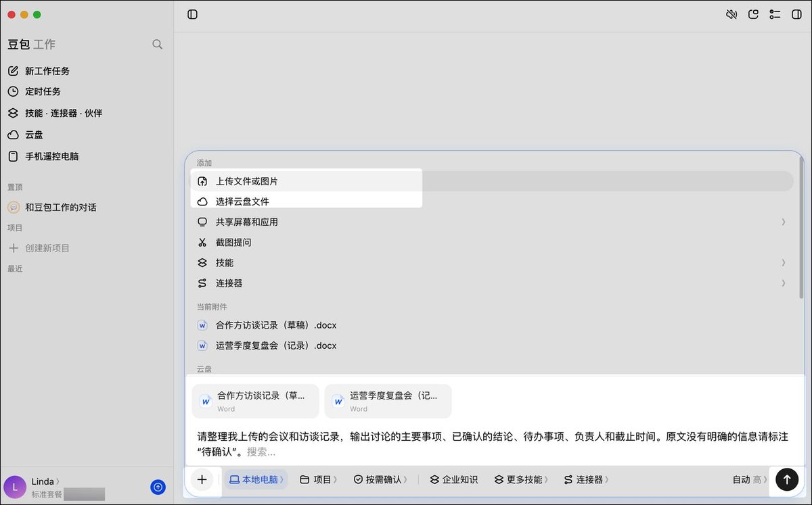Select 选择云盘文件 option

coord(492,201)
